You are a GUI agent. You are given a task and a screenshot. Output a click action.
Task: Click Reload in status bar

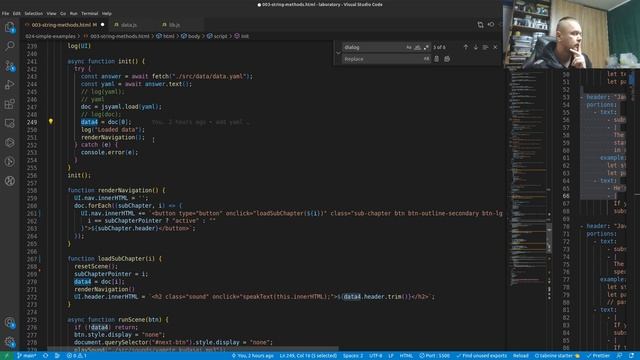tap(520, 356)
